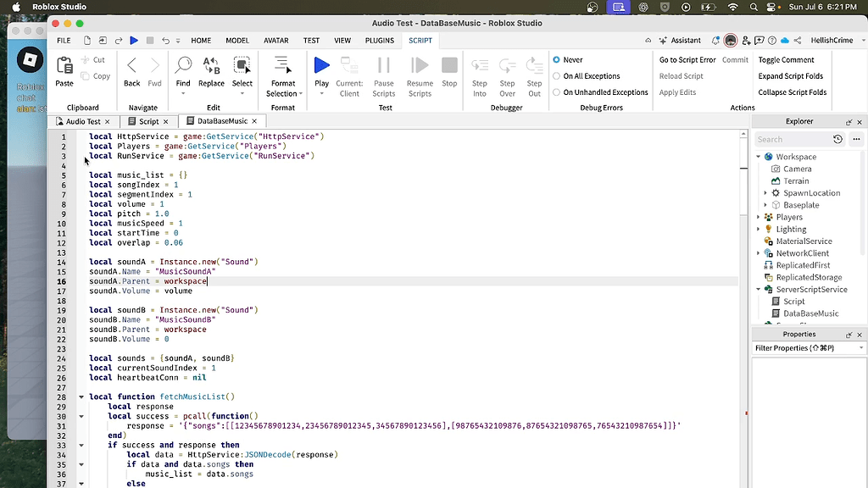Collapse the fetchMusicList function fold
868x488 pixels.
(x=81, y=396)
